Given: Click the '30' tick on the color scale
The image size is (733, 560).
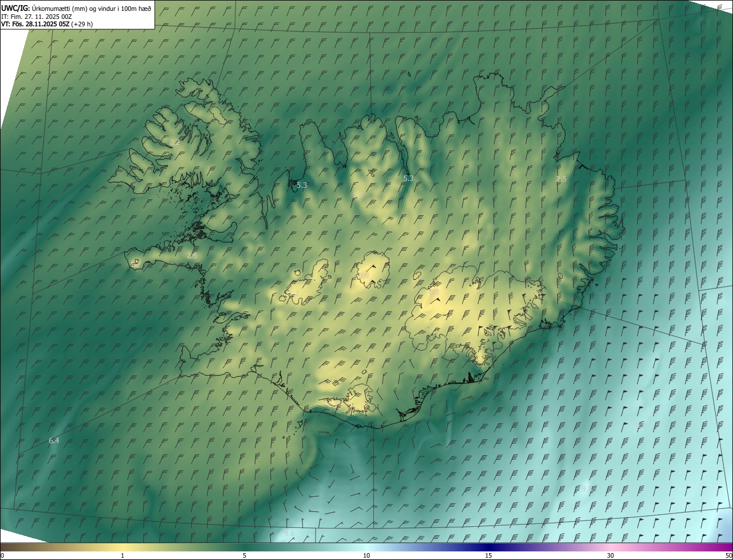Looking at the screenshot, I should [610, 556].
